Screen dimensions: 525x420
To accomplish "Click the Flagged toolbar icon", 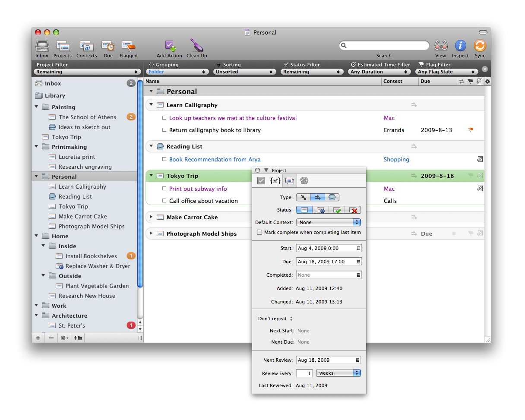I will click(128, 46).
